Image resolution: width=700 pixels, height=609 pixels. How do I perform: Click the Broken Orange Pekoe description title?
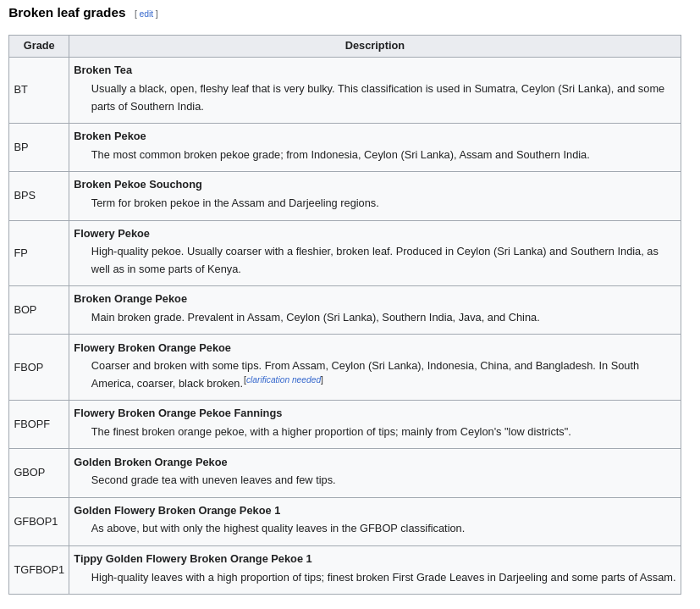tap(130, 299)
